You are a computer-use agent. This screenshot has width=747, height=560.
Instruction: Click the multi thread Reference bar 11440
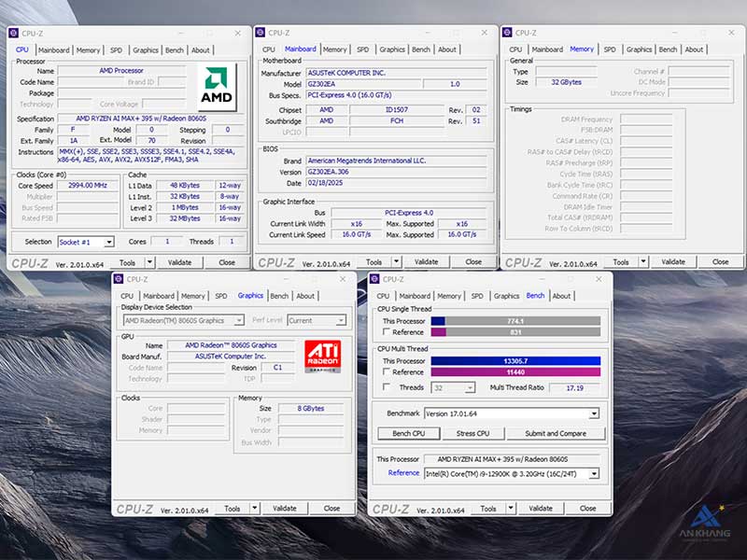(x=515, y=371)
